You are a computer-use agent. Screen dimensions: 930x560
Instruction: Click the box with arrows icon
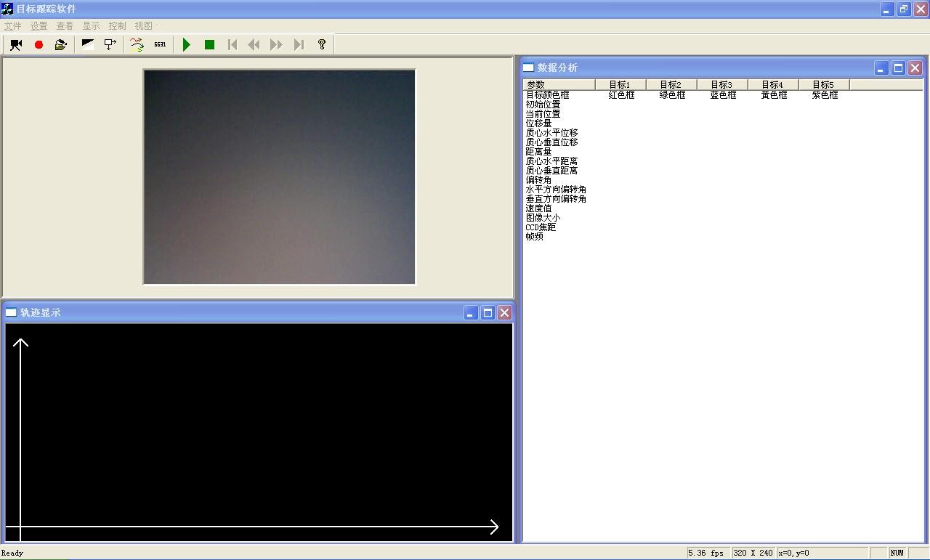click(x=110, y=44)
